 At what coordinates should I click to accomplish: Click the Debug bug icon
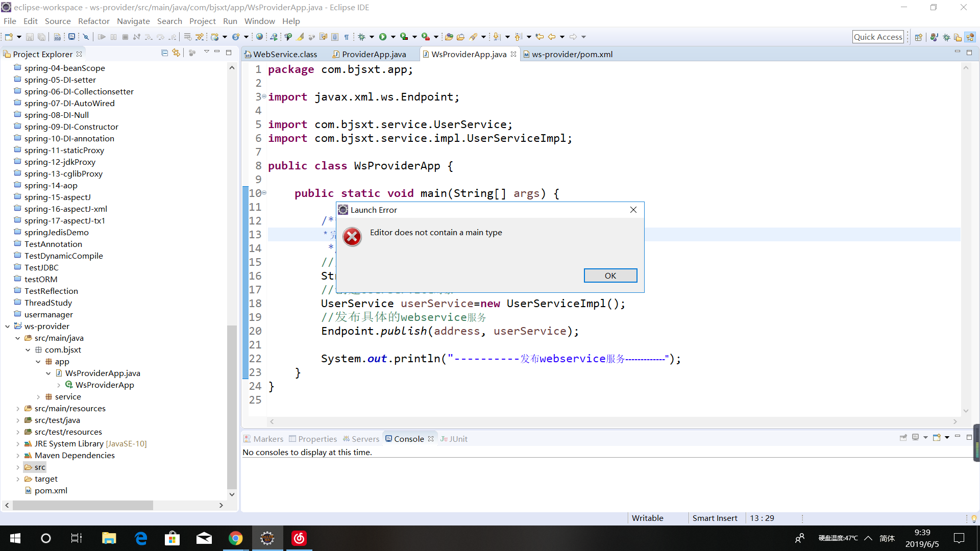pos(361,37)
